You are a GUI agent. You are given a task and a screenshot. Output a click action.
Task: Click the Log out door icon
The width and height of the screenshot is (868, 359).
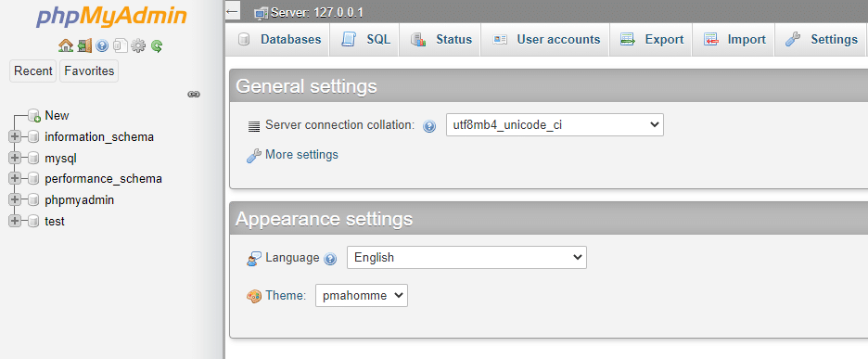84,45
